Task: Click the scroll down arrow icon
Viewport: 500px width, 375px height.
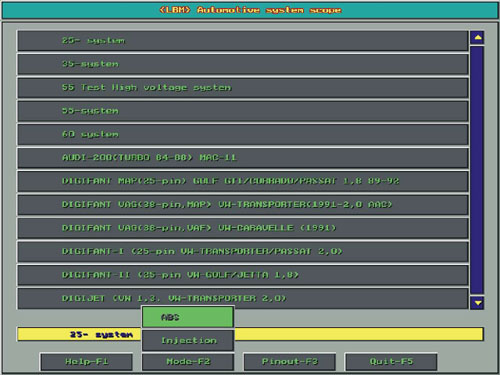Action: [x=477, y=303]
